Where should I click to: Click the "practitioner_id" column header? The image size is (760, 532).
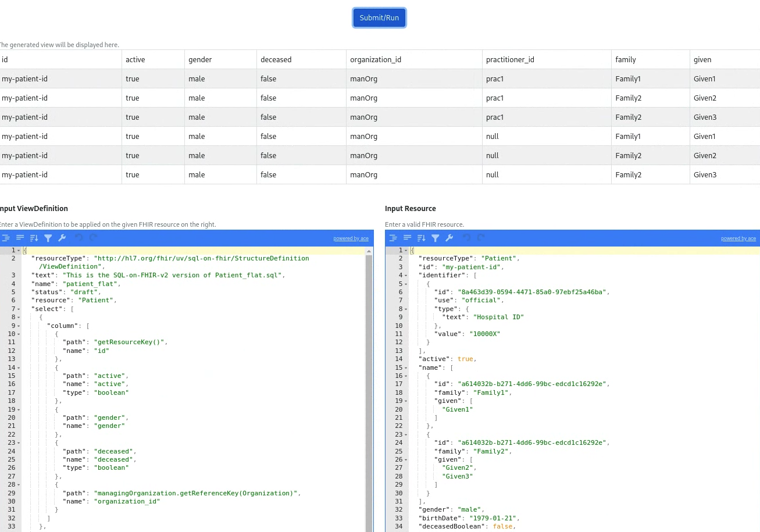547,59
